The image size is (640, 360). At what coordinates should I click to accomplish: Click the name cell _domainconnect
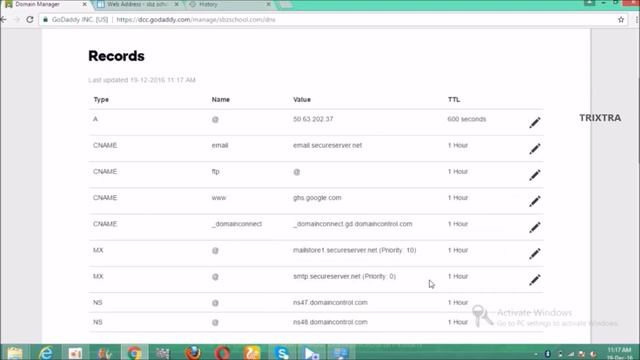coord(237,224)
